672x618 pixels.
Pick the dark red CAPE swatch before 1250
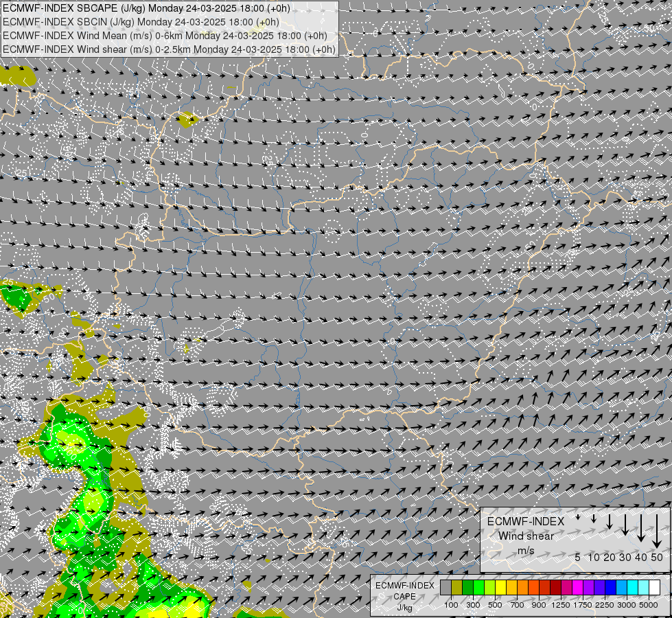point(556,588)
